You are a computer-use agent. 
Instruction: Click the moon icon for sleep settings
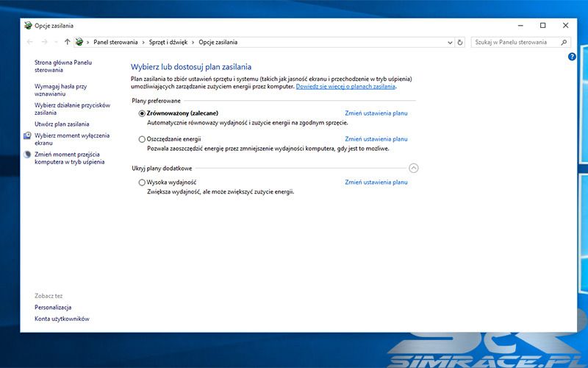tap(27, 155)
